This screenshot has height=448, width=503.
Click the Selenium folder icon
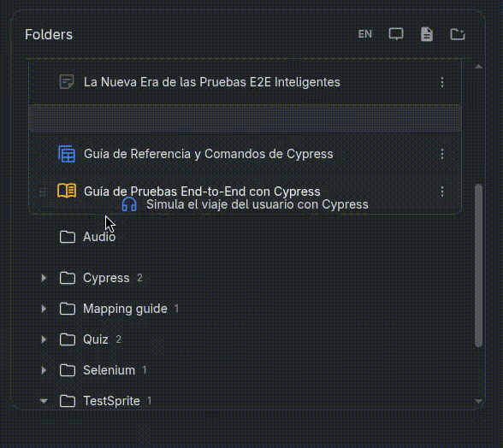pos(68,370)
